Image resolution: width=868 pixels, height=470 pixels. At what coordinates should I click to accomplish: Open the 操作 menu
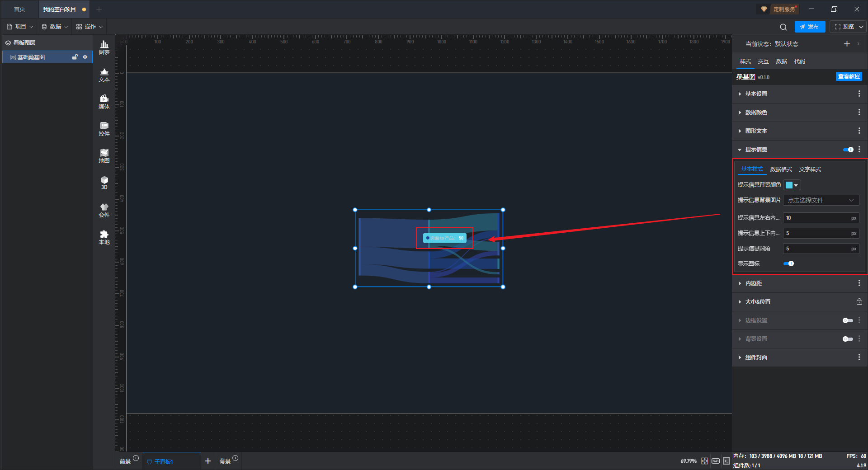(x=90, y=27)
